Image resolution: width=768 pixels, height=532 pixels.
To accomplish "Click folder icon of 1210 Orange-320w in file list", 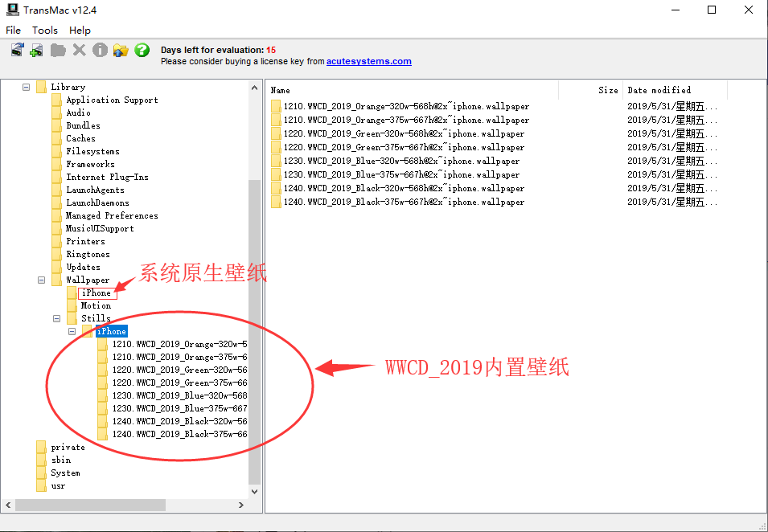I will pyautogui.click(x=277, y=106).
